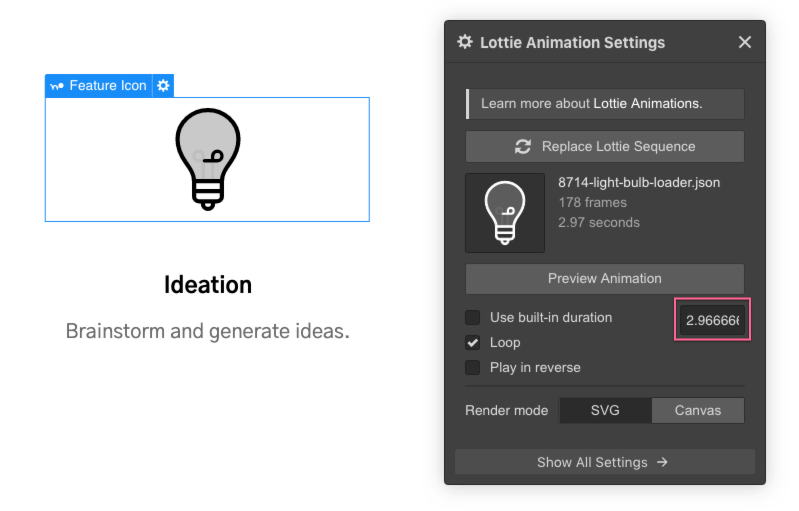This screenshot has width=799, height=511.
Task: Select SVG render mode
Action: pyautogui.click(x=605, y=410)
